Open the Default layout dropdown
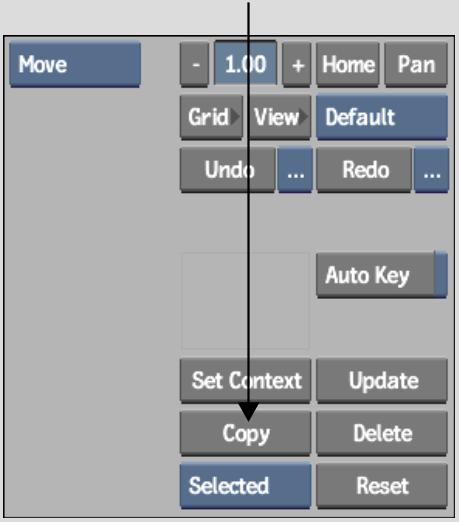459x522 pixels. [x=382, y=117]
